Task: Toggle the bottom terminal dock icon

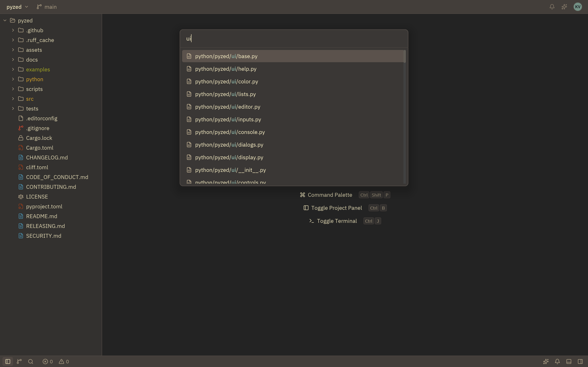Action: [x=569, y=361]
